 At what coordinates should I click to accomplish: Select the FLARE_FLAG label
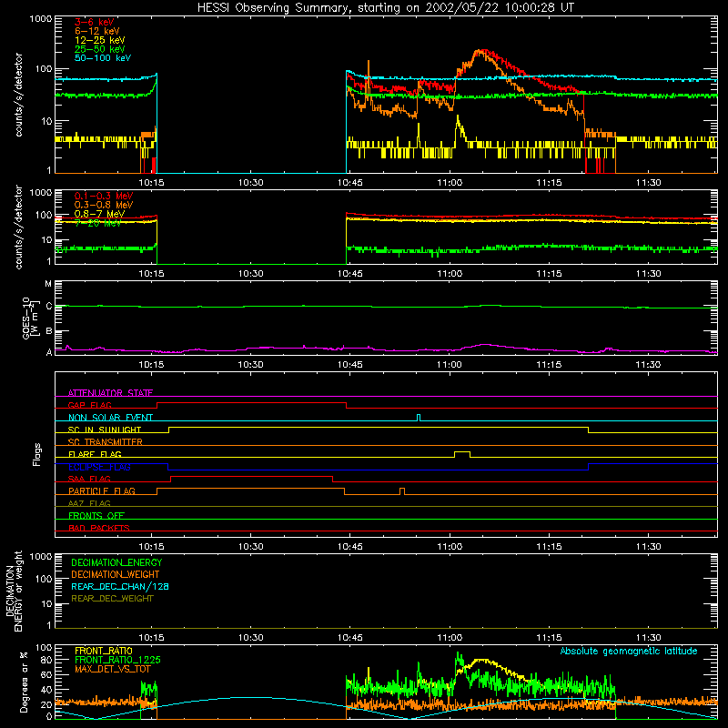pyautogui.click(x=95, y=454)
